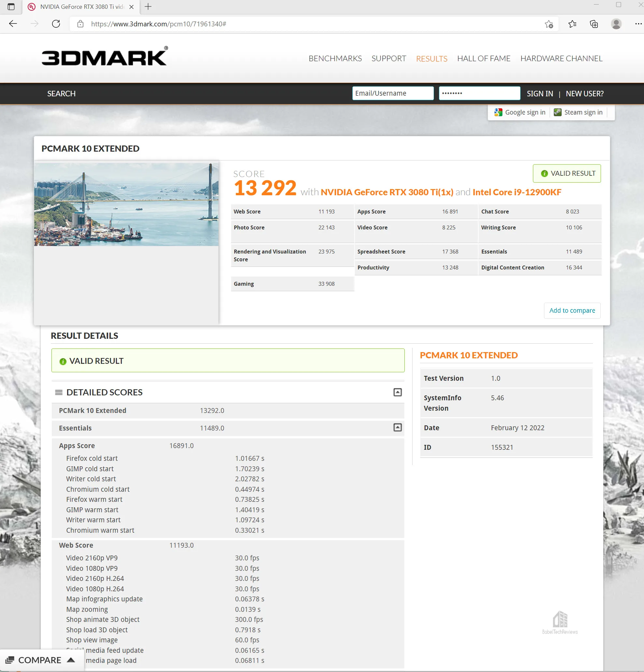Click NEW USER? link
This screenshot has height=672, width=644.
pyautogui.click(x=584, y=94)
